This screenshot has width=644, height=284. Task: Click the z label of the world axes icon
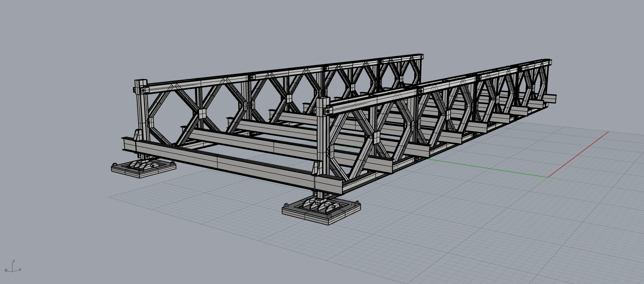tap(14, 261)
